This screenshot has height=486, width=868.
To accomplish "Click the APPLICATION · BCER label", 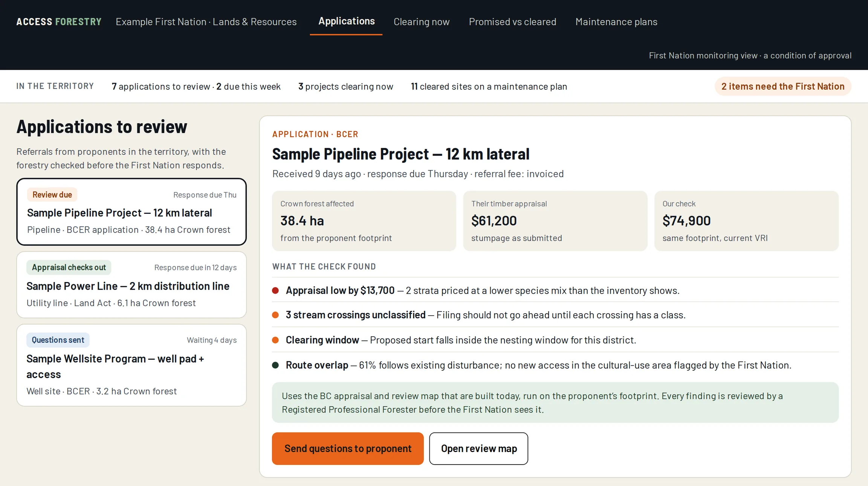I will click(x=315, y=134).
